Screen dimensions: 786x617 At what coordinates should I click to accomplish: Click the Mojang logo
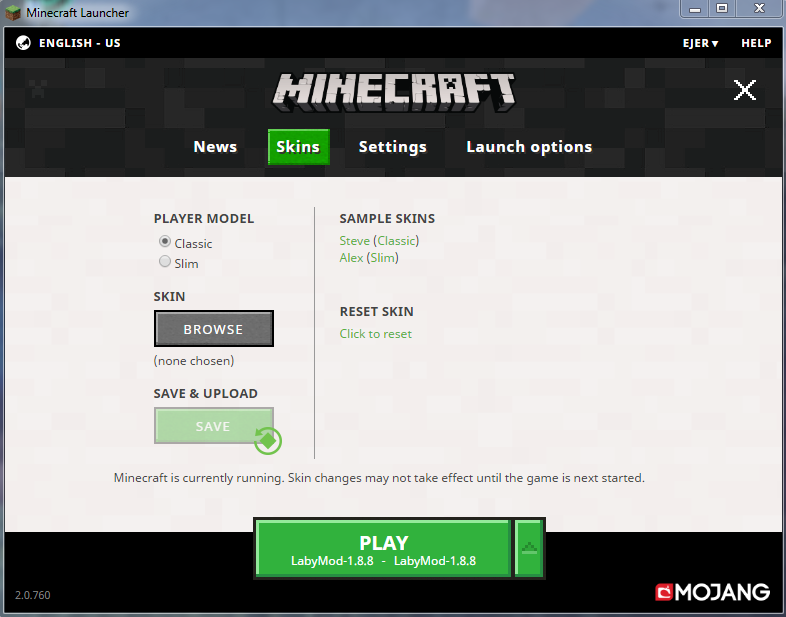click(712, 592)
